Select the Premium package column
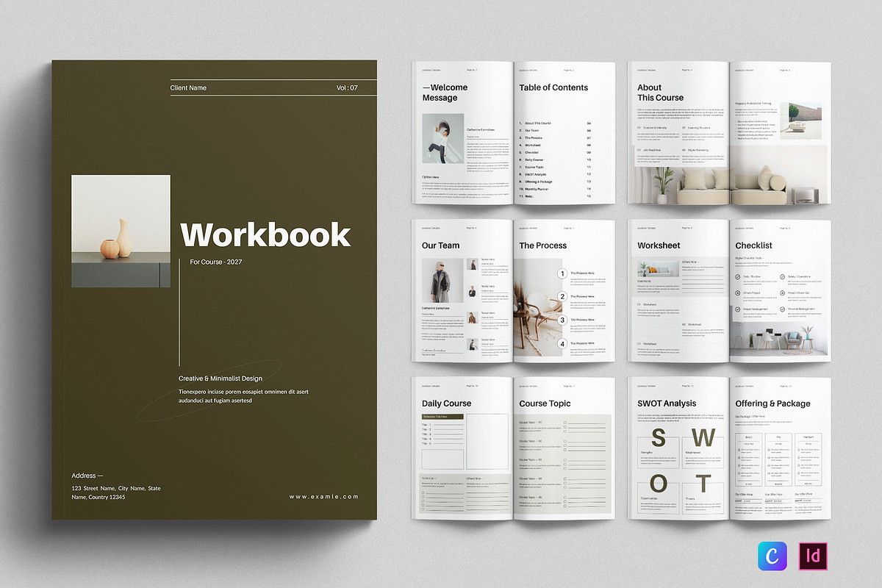Viewport: 882px width, 588px height. click(808, 459)
